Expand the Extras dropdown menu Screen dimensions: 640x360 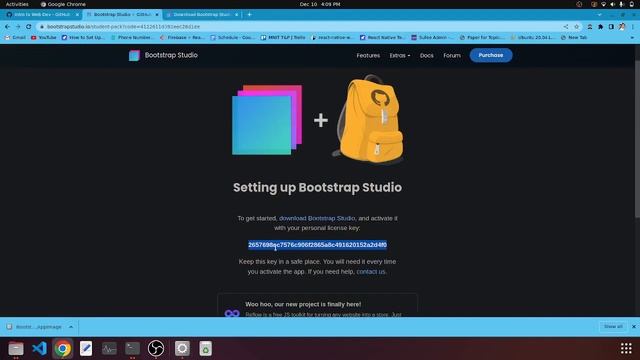400,55
